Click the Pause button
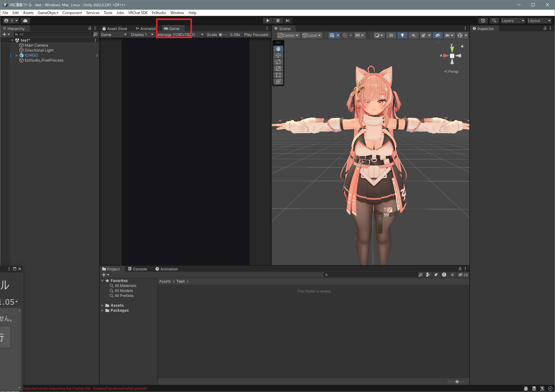555x392 pixels. 278,21
